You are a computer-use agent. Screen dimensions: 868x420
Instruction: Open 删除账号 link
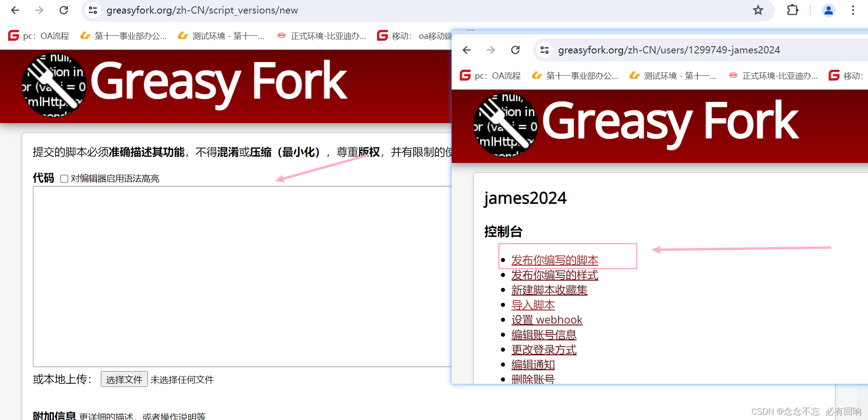pyautogui.click(x=533, y=379)
